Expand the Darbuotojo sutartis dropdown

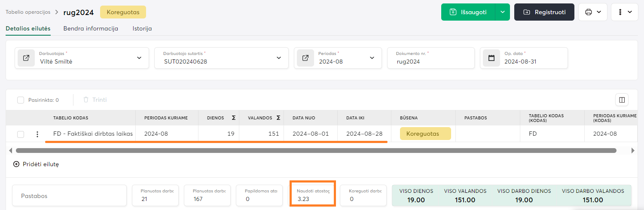[279, 58]
